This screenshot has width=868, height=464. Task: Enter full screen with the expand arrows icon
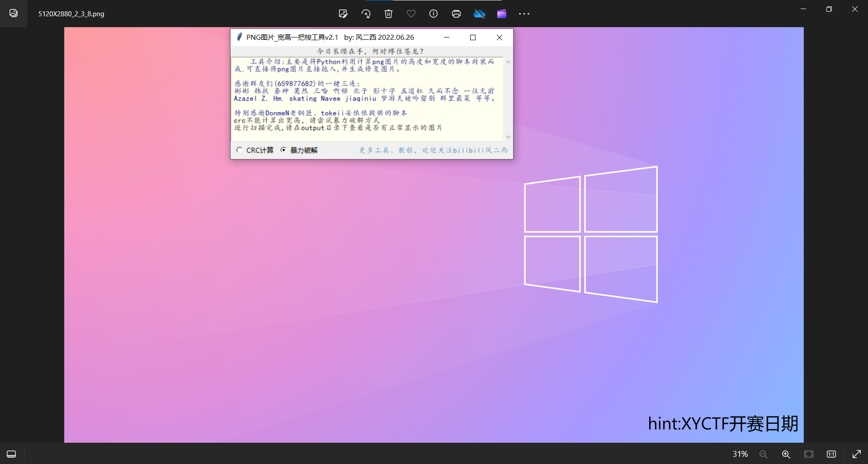(x=857, y=454)
